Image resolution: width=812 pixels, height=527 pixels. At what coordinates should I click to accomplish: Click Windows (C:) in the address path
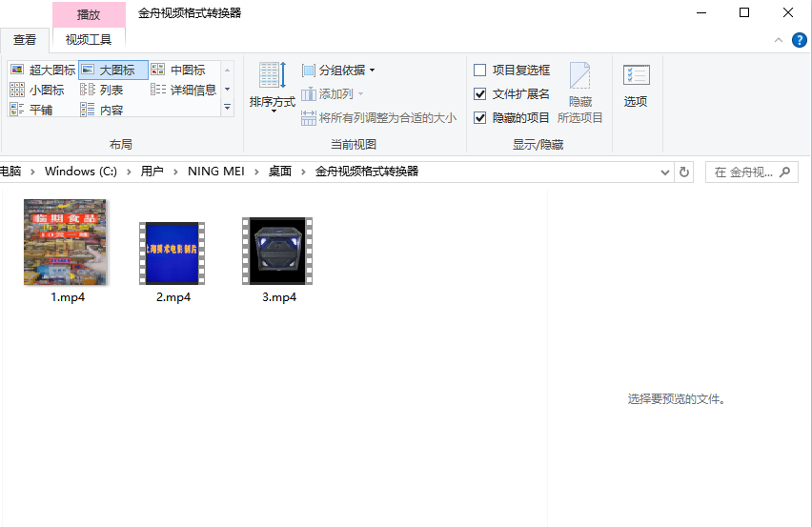81,172
